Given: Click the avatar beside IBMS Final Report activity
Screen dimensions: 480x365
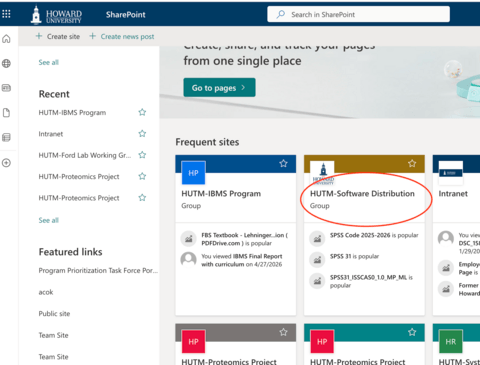Looking at the screenshot, I should pyautogui.click(x=189, y=259).
